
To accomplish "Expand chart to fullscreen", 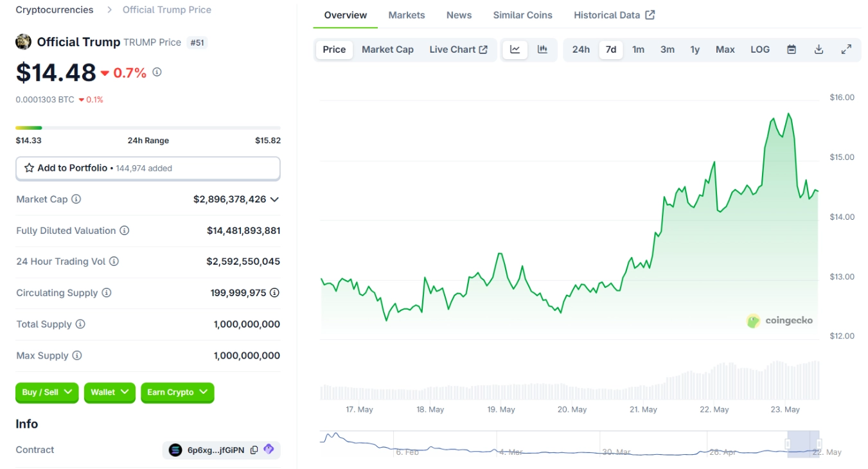I will click(x=846, y=49).
